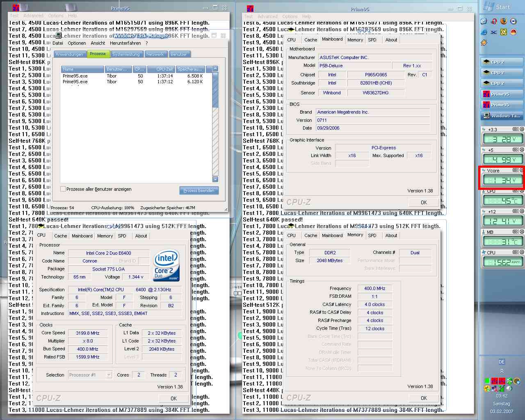The image size is (525, 420).
Task: Click the solid green square tray icon
Action: pyautogui.click(x=487, y=381)
